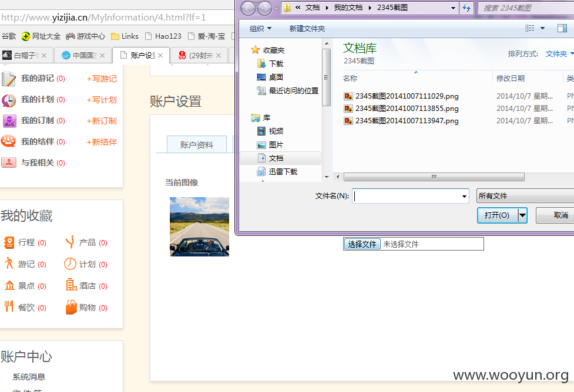Click +新订制 link
This screenshot has width=574, height=392.
pos(102,121)
